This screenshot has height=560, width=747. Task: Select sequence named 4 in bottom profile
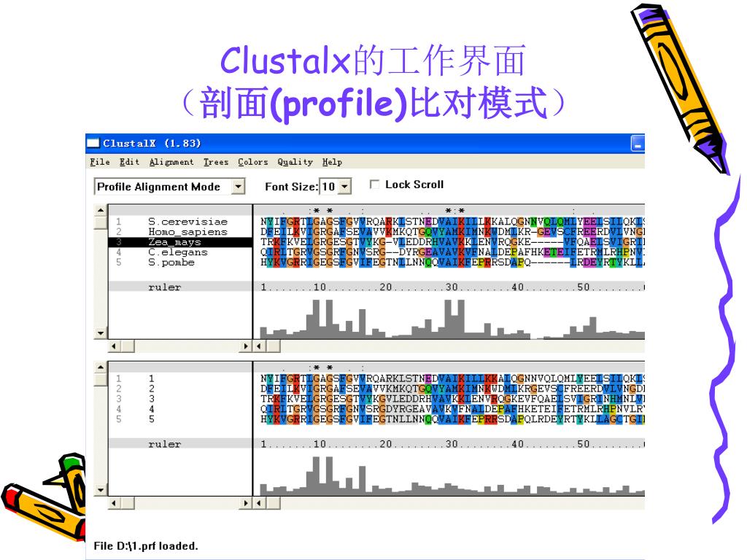(x=152, y=409)
